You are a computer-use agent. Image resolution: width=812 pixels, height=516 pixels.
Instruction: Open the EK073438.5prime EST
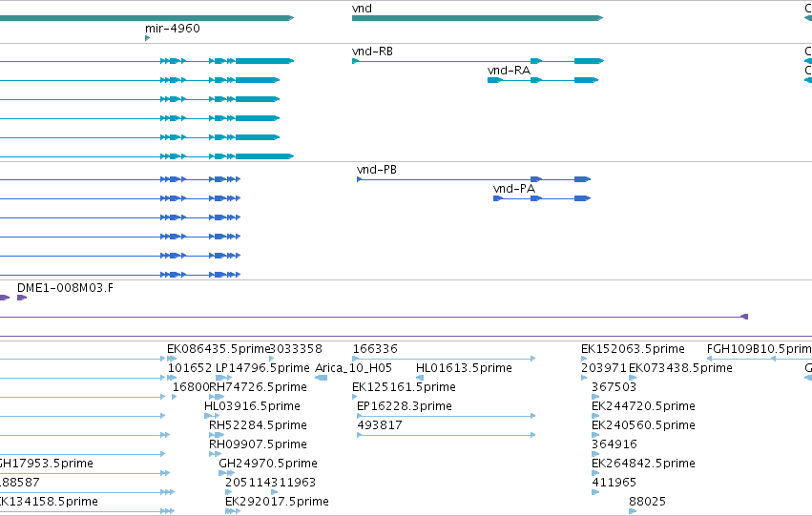(633, 378)
